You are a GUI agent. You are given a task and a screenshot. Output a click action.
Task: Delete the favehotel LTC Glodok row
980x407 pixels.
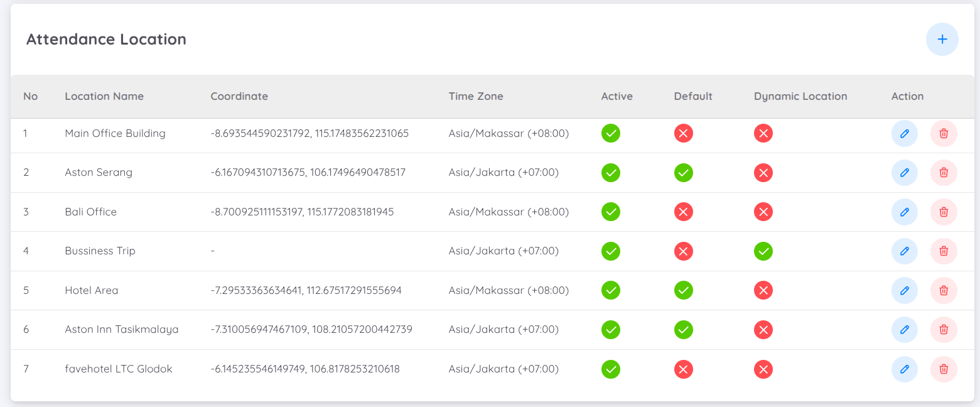(943, 369)
